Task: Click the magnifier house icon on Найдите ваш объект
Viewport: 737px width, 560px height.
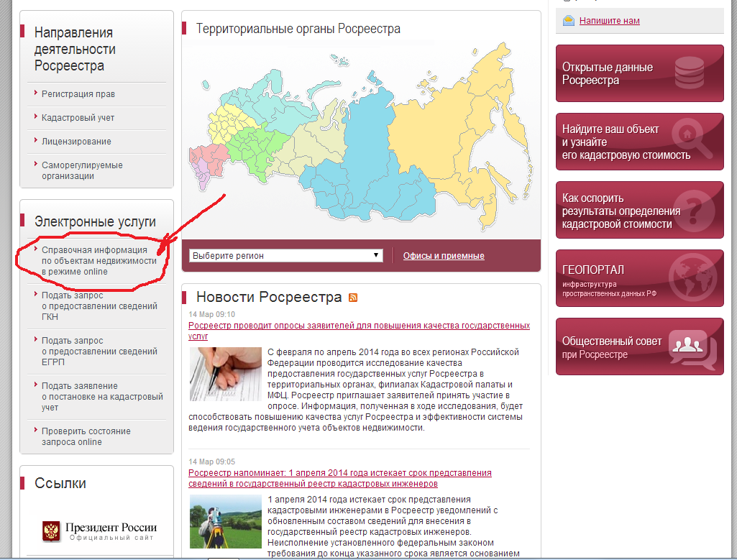Action: [x=690, y=140]
